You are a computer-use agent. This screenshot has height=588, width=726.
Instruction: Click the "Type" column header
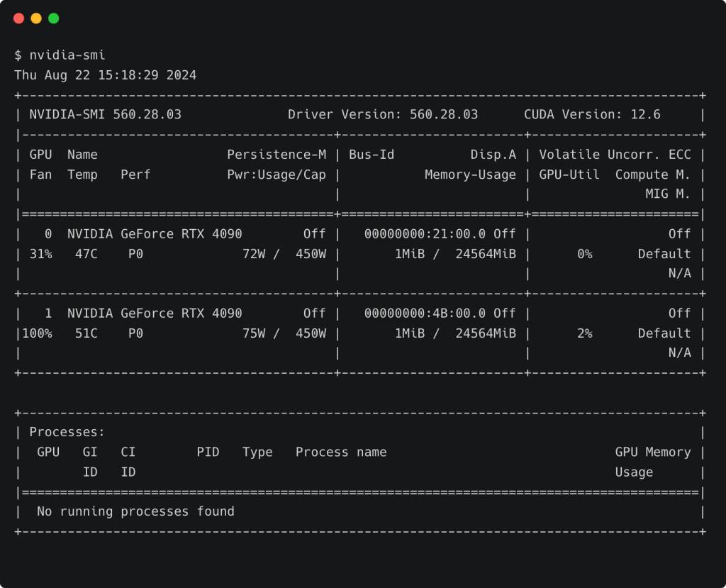pyautogui.click(x=257, y=452)
